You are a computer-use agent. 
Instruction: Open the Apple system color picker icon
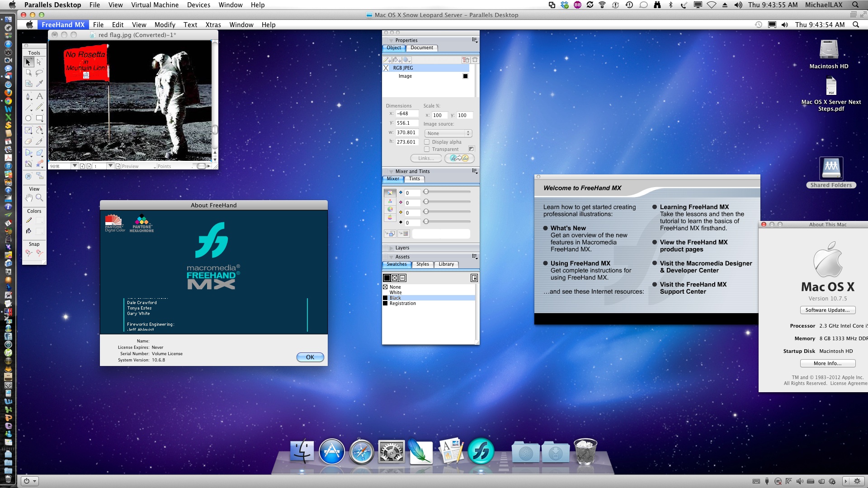tap(390, 218)
